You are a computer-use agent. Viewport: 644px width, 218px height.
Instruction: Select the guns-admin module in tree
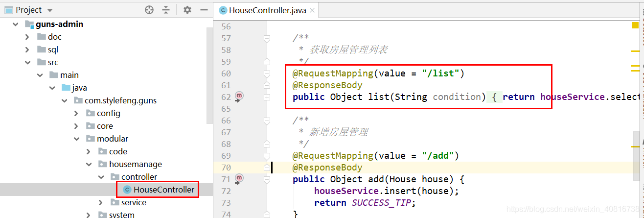60,24
